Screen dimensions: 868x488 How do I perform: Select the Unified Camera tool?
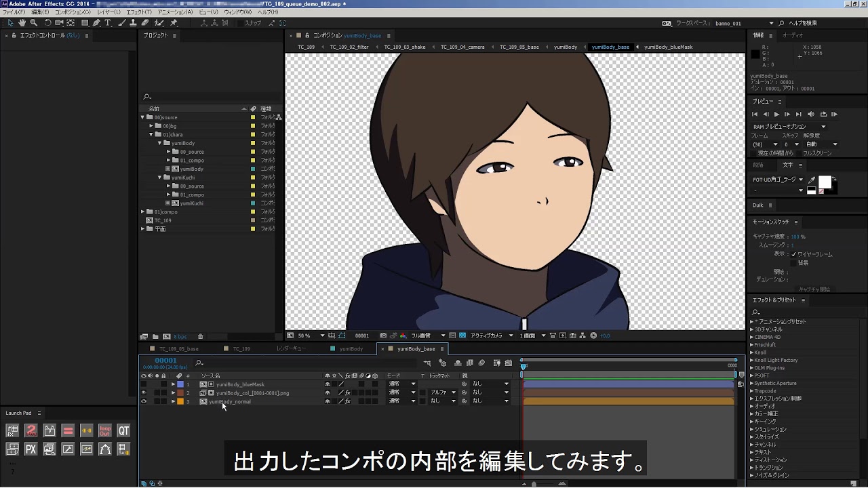click(59, 23)
